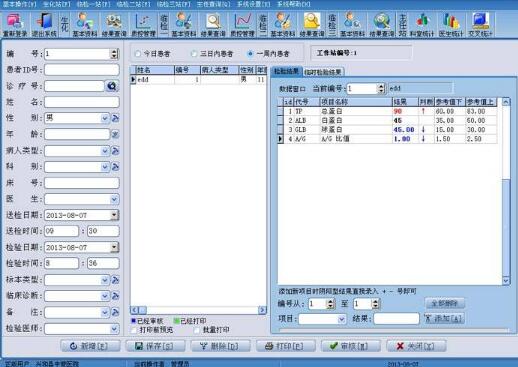Click the edit icon beside 性别 field
This screenshot has width=518, height=367.
(x=115, y=118)
